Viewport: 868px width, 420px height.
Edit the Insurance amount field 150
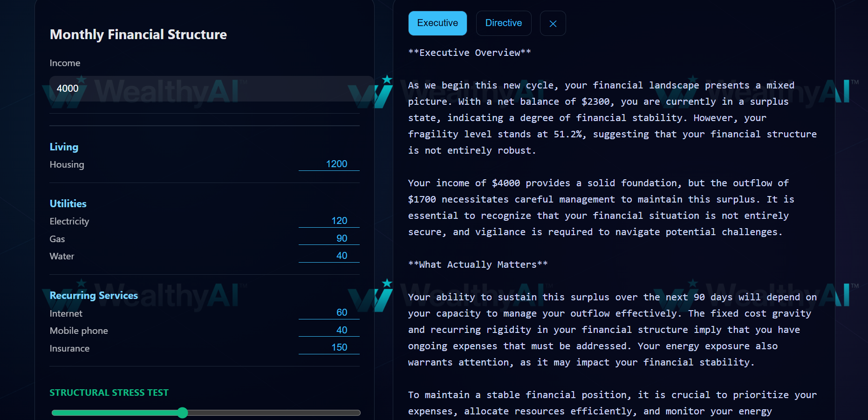329,347
